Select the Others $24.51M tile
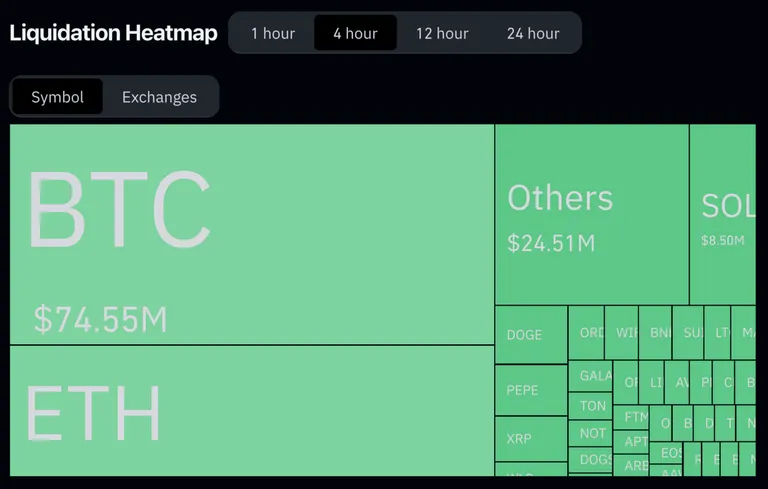This screenshot has width=768, height=489. coord(592,214)
